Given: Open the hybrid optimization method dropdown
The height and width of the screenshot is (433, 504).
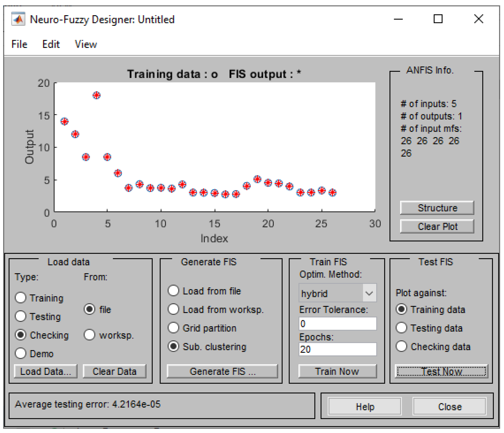Looking at the screenshot, I should point(337,293).
